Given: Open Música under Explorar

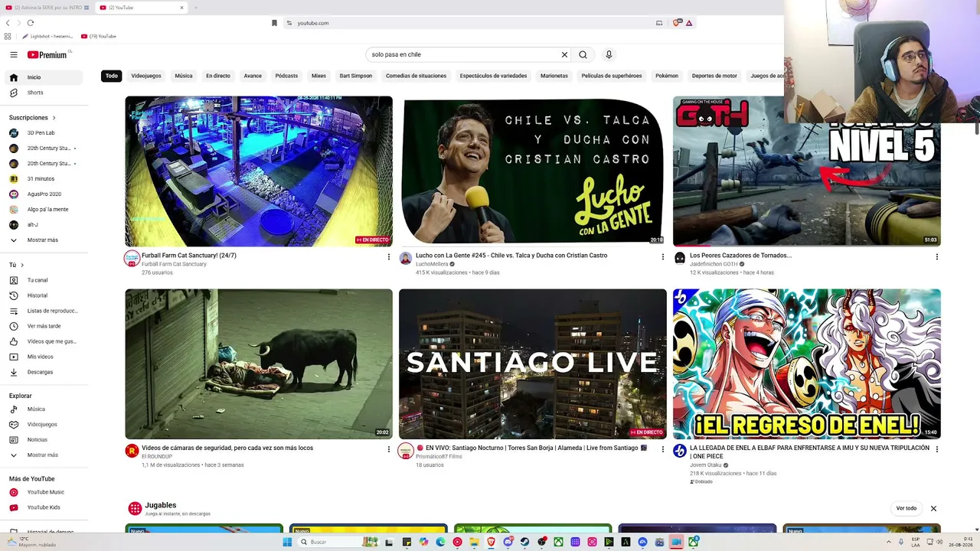Looking at the screenshot, I should pyautogui.click(x=43, y=409).
